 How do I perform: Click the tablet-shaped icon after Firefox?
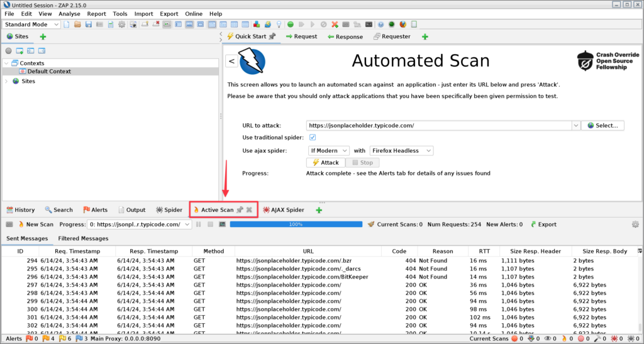(x=414, y=25)
